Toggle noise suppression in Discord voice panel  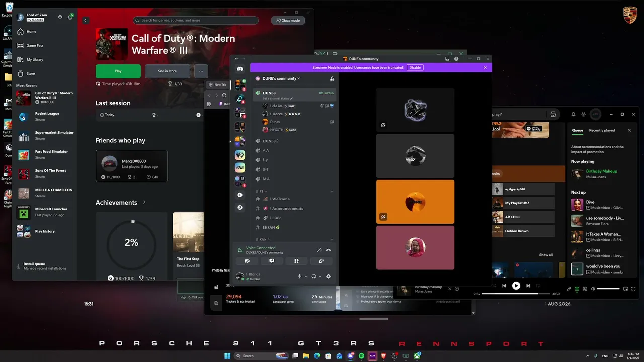[x=319, y=250]
